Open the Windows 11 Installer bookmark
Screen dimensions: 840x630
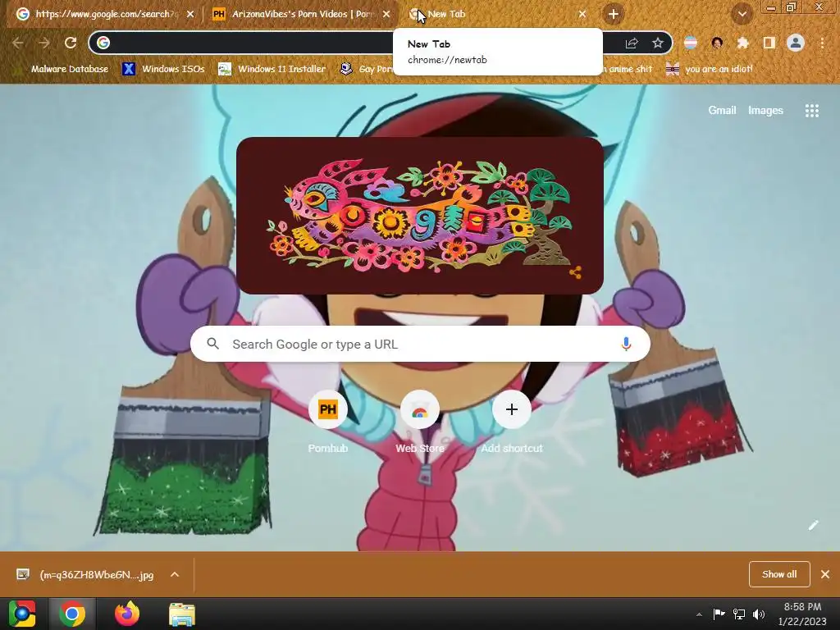click(272, 69)
